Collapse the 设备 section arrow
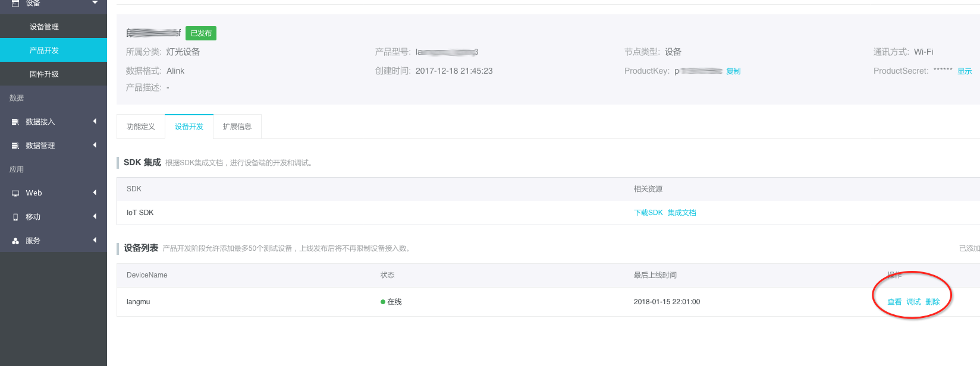The image size is (980, 366). pos(95,2)
